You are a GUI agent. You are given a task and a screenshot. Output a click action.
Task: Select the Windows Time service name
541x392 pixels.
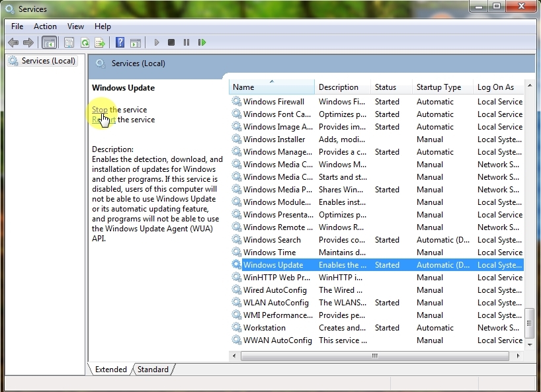[269, 253]
